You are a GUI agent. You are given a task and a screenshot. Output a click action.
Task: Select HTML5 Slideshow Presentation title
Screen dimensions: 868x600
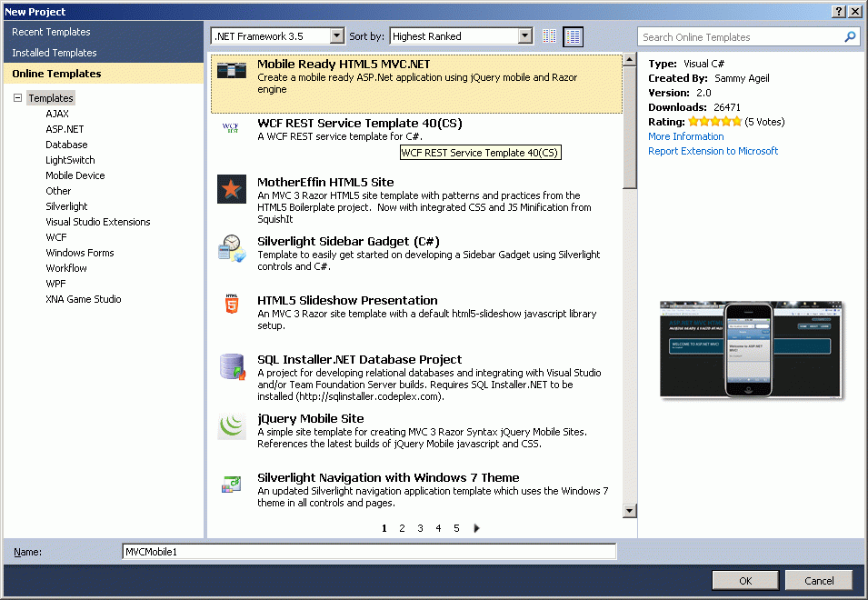tap(347, 300)
